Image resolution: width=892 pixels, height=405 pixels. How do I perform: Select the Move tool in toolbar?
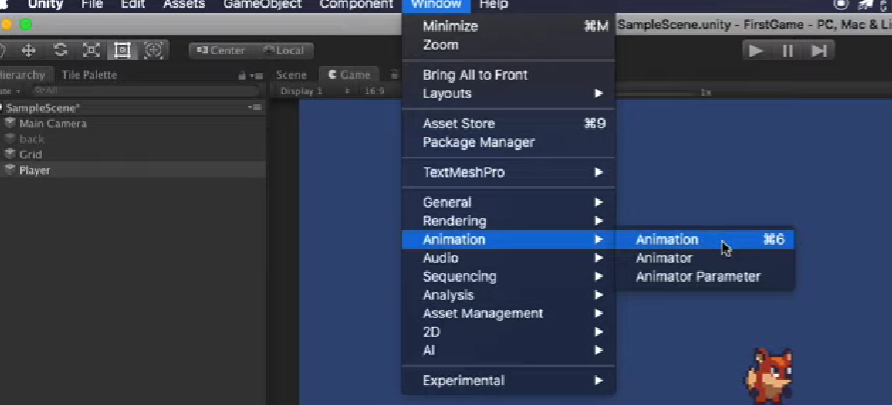point(28,51)
